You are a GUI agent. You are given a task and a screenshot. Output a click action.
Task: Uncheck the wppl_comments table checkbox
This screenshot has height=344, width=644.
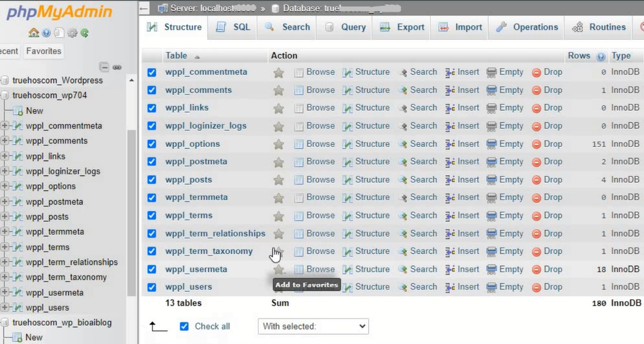(x=152, y=90)
